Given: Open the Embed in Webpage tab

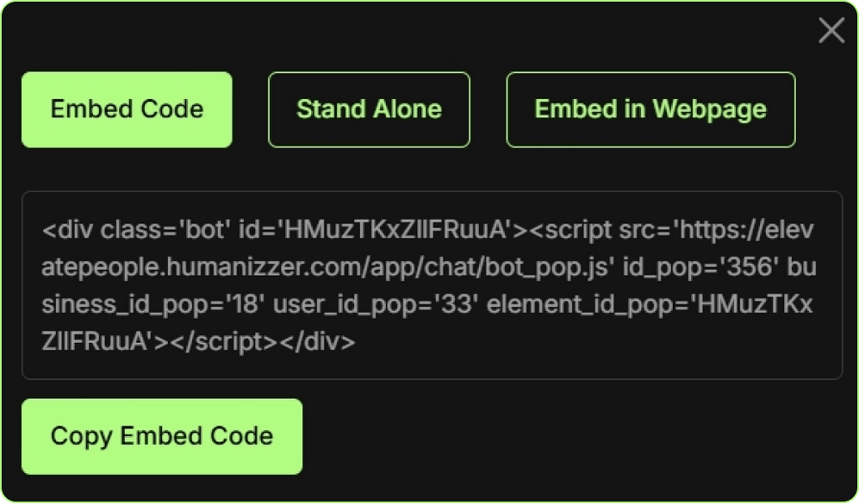Looking at the screenshot, I should click(x=650, y=109).
